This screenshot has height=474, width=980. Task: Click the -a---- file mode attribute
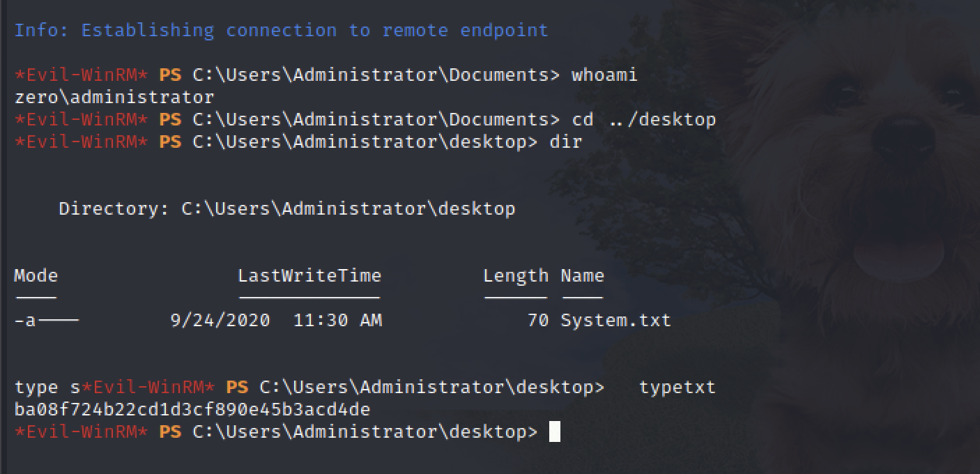click(46, 321)
